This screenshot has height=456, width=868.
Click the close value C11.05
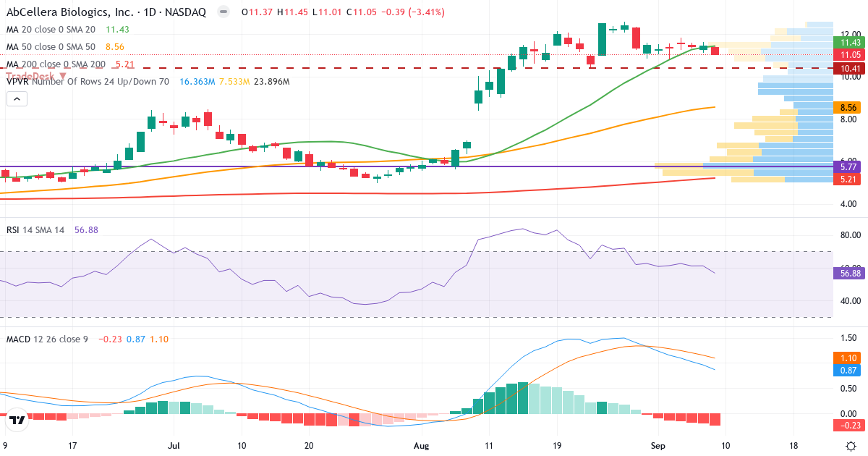tap(362, 12)
